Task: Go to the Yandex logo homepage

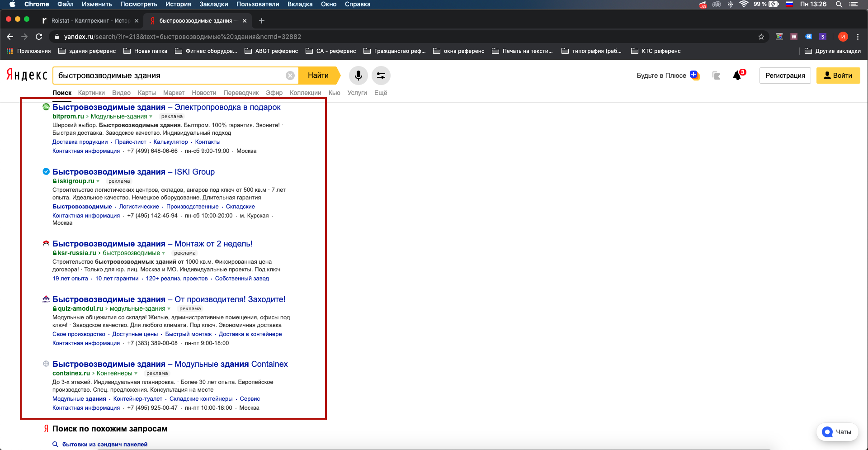Action: click(x=27, y=75)
